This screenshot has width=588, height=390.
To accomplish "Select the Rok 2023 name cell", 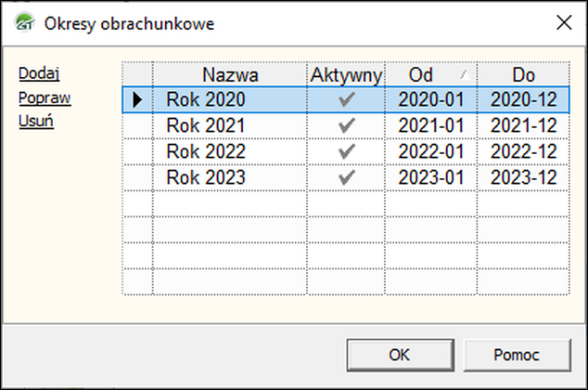I will (207, 176).
